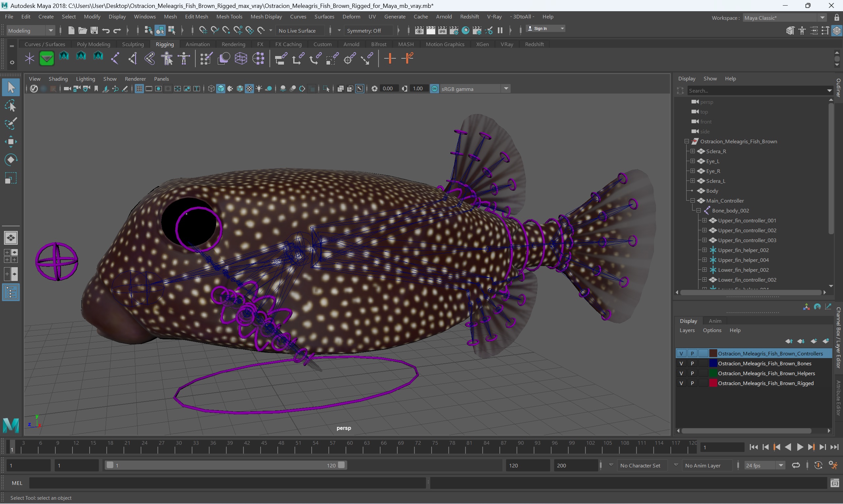The image size is (843, 504).
Task: Click the Open Scene folder icon
Action: click(82, 31)
